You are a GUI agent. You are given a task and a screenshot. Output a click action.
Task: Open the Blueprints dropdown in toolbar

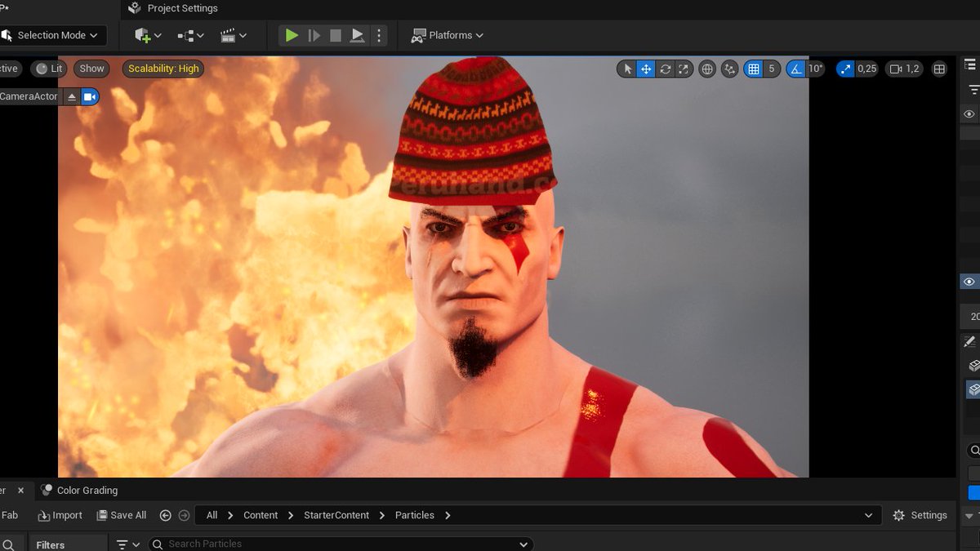(190, 35)
